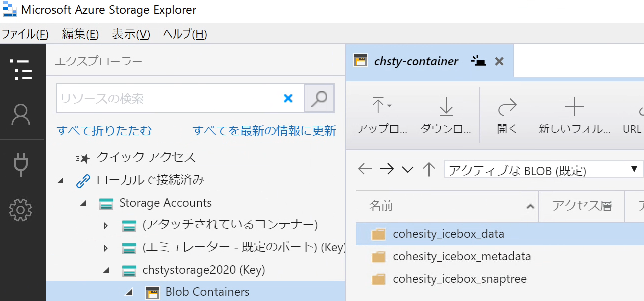Click the magnifying glass search button
644x301 pixels.
pyautogui.click(x=319, y=98)
